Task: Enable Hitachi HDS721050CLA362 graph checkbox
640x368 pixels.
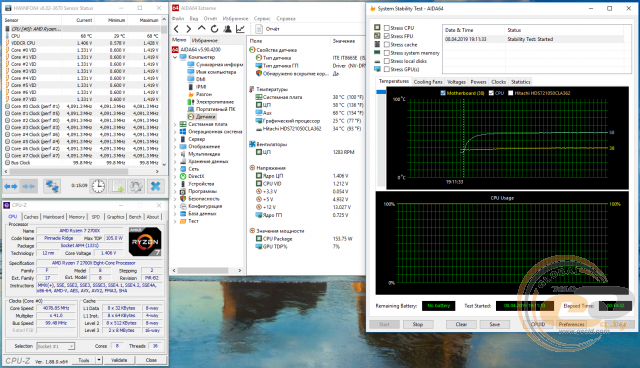Action: coord(511,93)
